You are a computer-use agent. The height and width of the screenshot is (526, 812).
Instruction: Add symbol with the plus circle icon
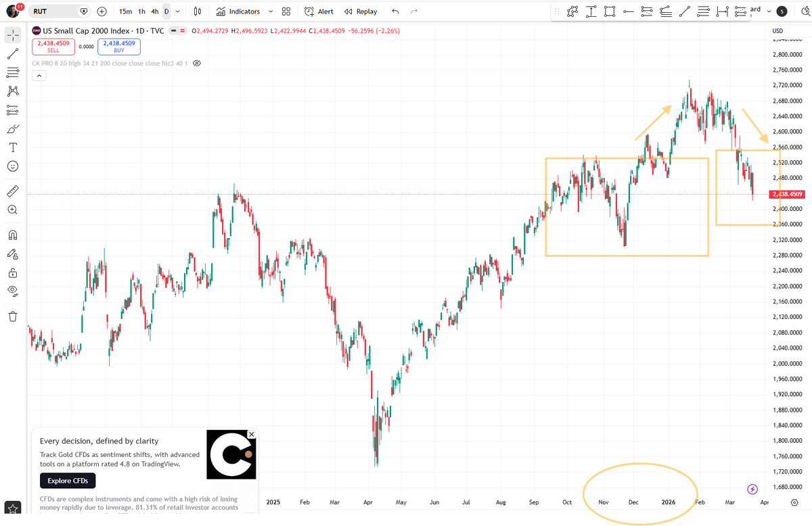[x=101, y=11]
